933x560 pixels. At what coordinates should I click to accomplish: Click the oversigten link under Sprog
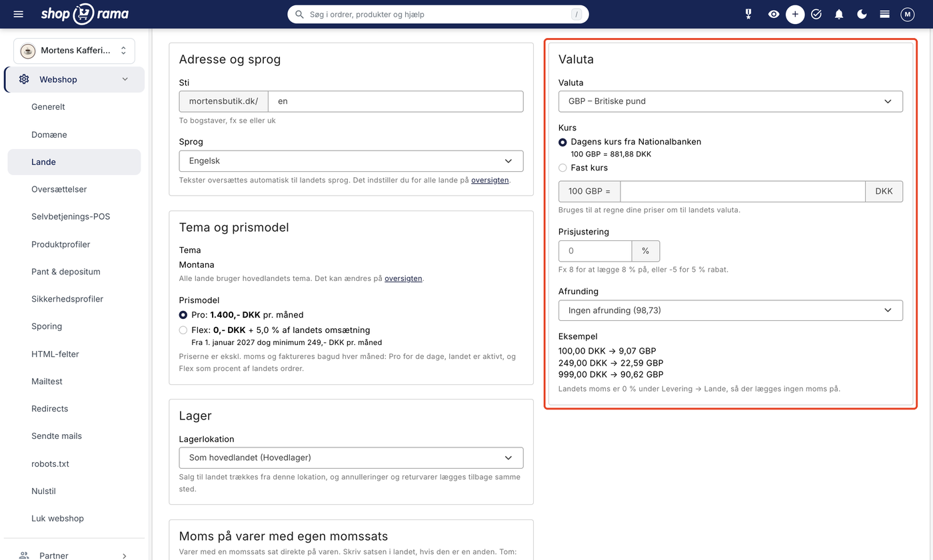(x=490, y=180)
